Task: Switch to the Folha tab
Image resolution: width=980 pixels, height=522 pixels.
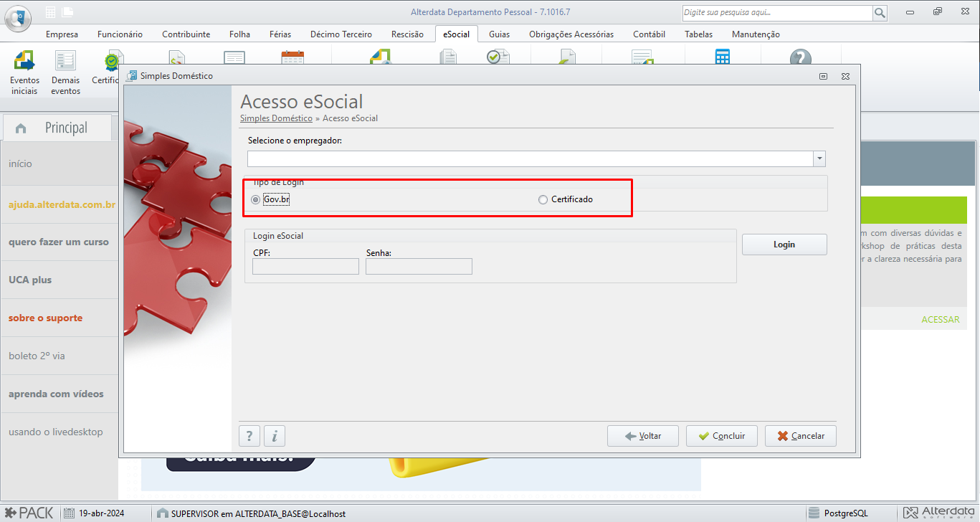Action: pyautogui.click(x=239, y=34)
